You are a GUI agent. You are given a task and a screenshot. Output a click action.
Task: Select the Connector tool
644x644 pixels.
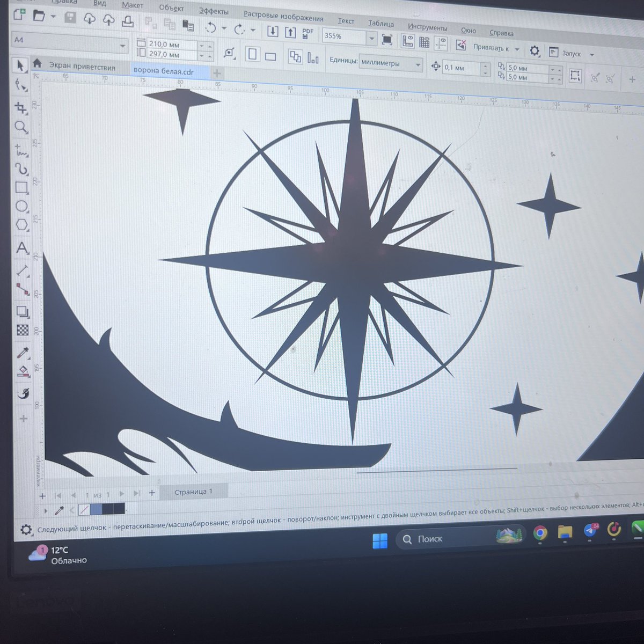(x=23, y=289)
